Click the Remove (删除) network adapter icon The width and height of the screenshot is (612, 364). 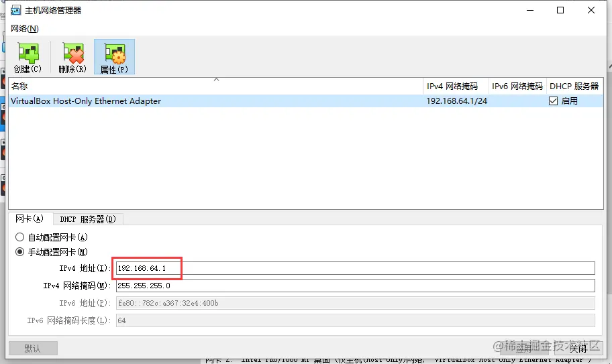pos(72,57)
